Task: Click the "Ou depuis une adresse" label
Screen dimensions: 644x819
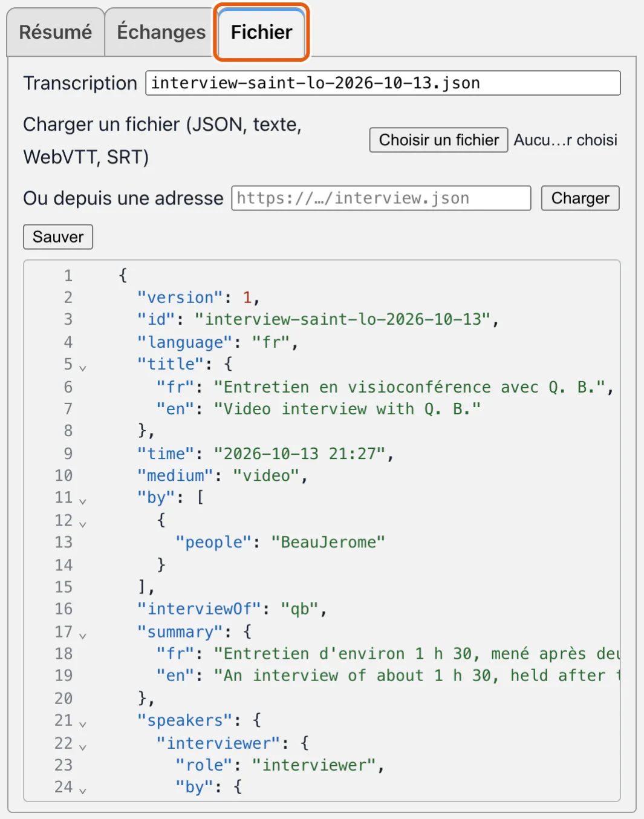Action: (x=123, y=198)
